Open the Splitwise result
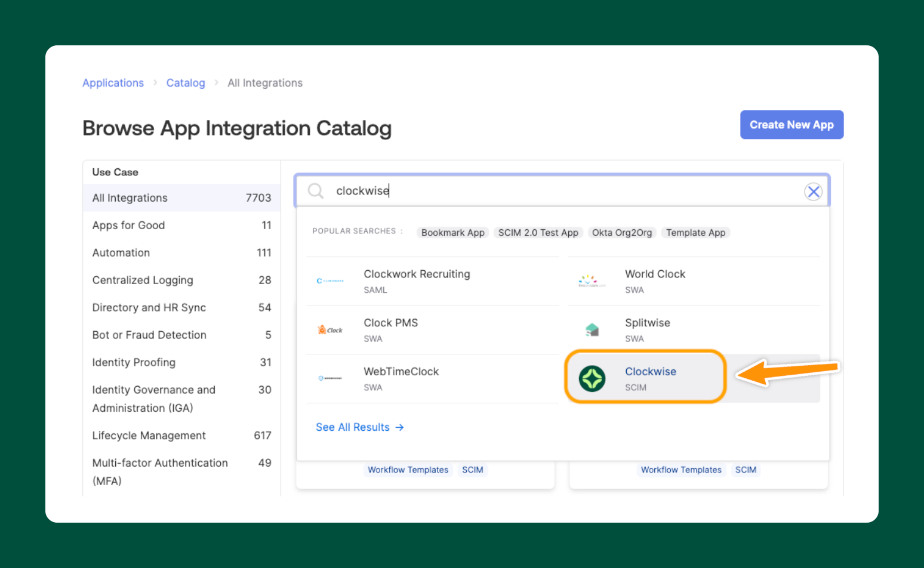The height and width of the screenshot is (568, 924). tap(694, 330)
